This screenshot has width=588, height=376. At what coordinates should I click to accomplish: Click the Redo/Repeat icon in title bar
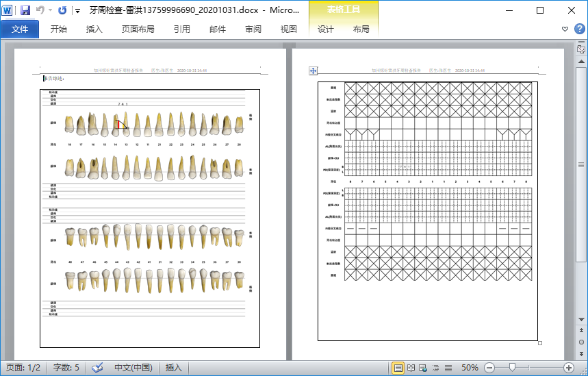(63, 10)
